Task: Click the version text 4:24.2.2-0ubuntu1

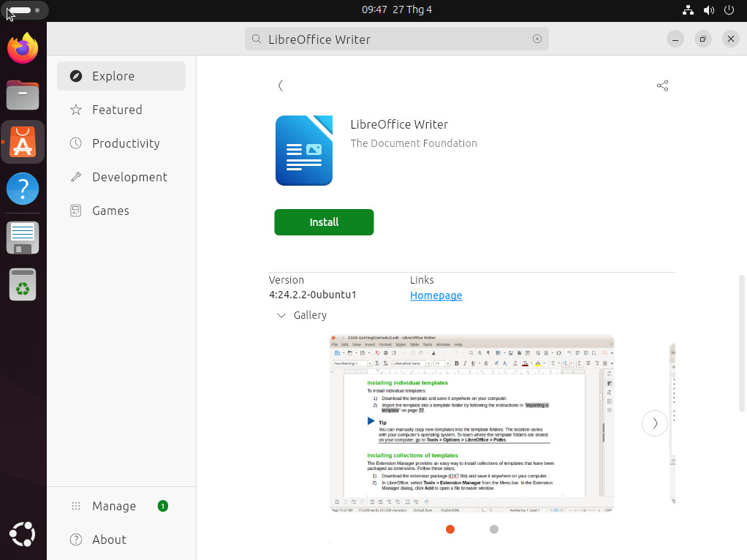Action: tap(313, 295)
